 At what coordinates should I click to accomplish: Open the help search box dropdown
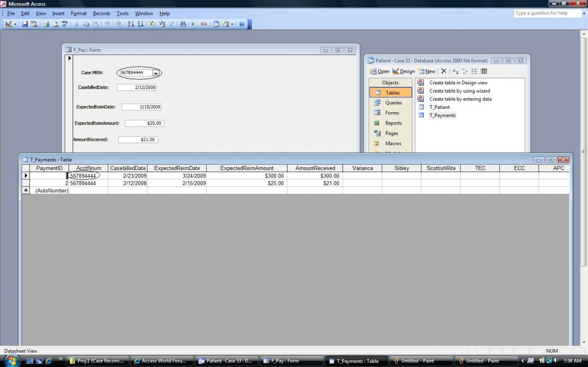pyautogui.click(x=584, y=13)
